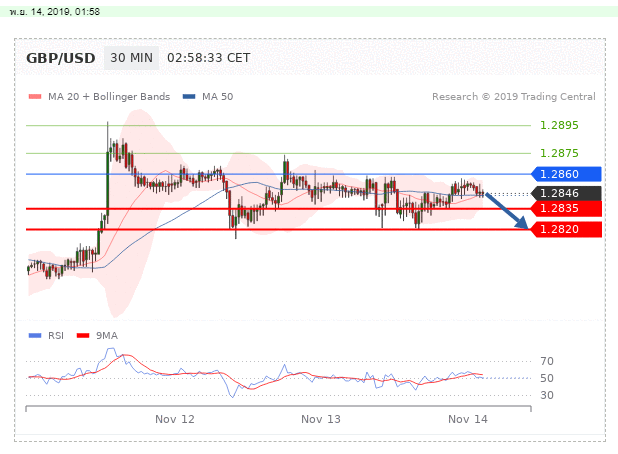This screenshot has height=454, width=618.
Task: Click the RSI 70 level label
Action: [x=546, y=361]
